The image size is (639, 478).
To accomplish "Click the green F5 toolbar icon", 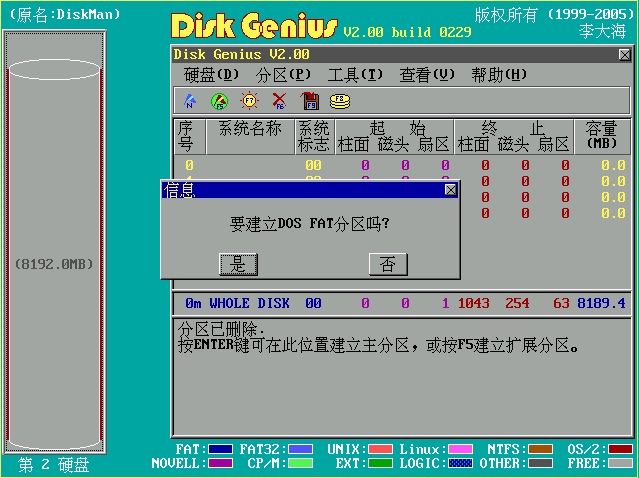I will (219, 100).
